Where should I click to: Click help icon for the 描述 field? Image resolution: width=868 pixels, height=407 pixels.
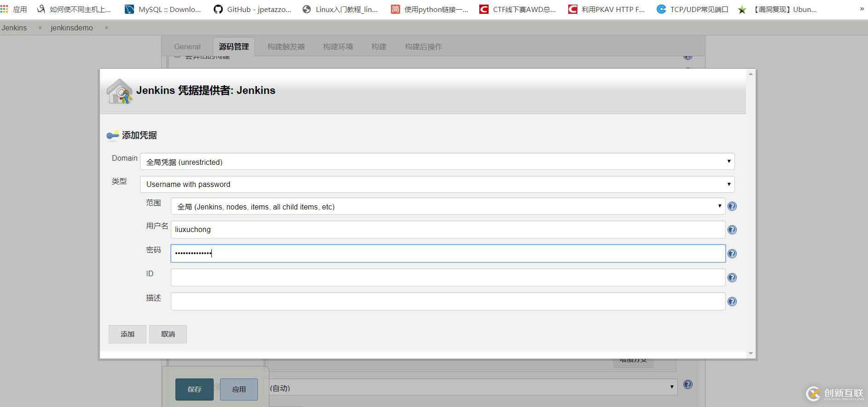(x=732, y=302)
